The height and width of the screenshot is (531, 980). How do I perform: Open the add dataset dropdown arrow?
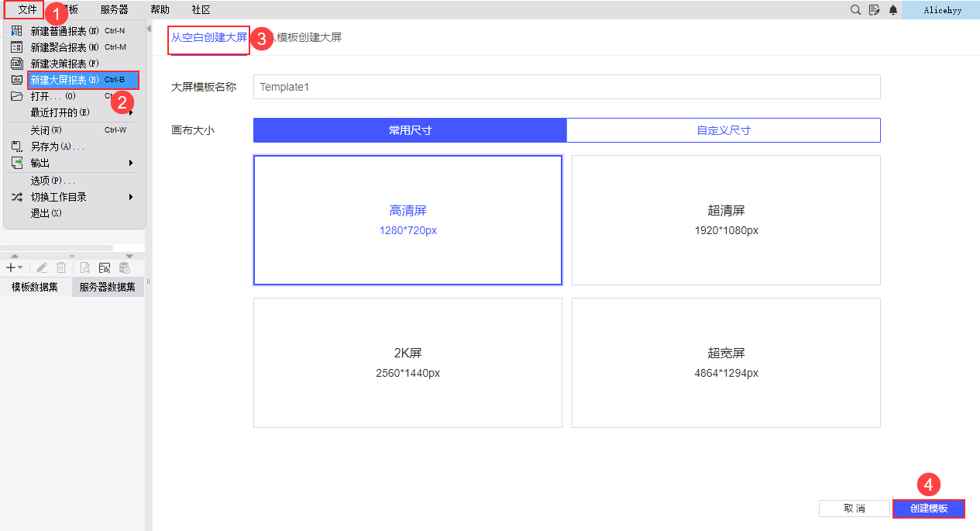coord(19,267)
